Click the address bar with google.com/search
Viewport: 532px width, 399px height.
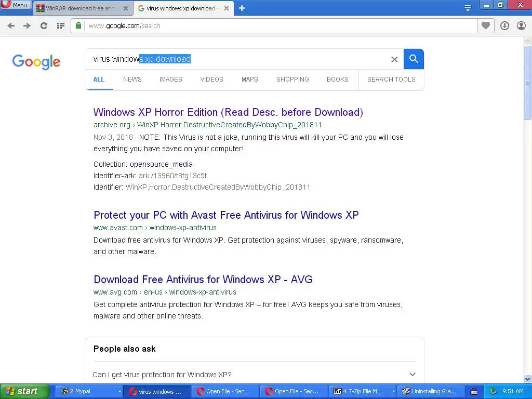273,26
